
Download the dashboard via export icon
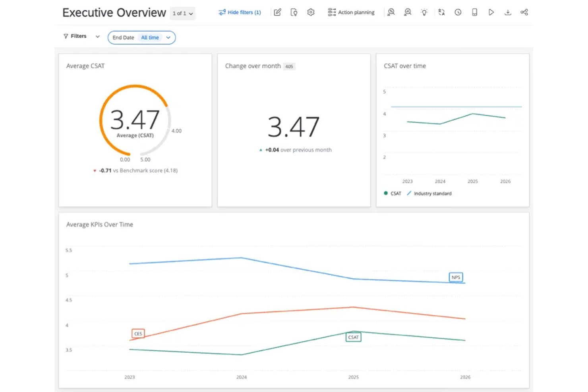click(508, 12)
